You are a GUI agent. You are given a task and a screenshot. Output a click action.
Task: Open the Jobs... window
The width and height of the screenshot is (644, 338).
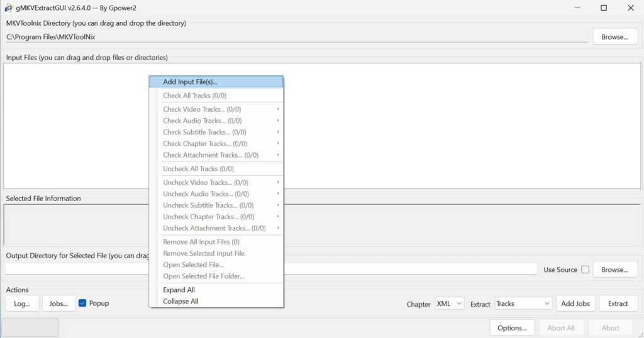pos(58,303)
